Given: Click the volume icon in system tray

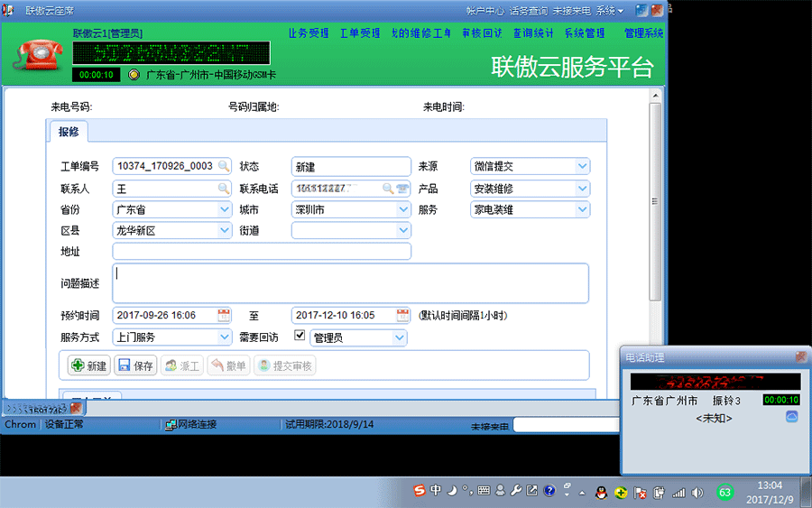Looking at the screenshot, I should tap(697, 492).
